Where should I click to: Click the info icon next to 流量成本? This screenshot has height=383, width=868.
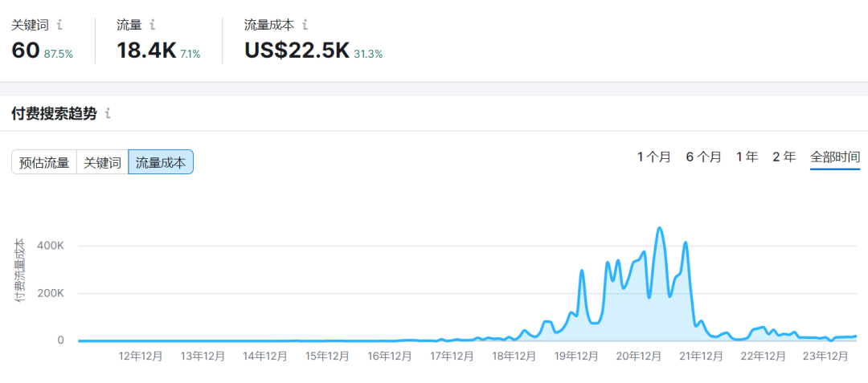(305, 25)
